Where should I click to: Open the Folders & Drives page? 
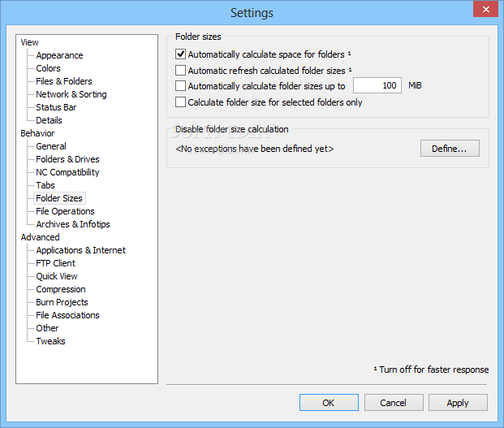67,159
